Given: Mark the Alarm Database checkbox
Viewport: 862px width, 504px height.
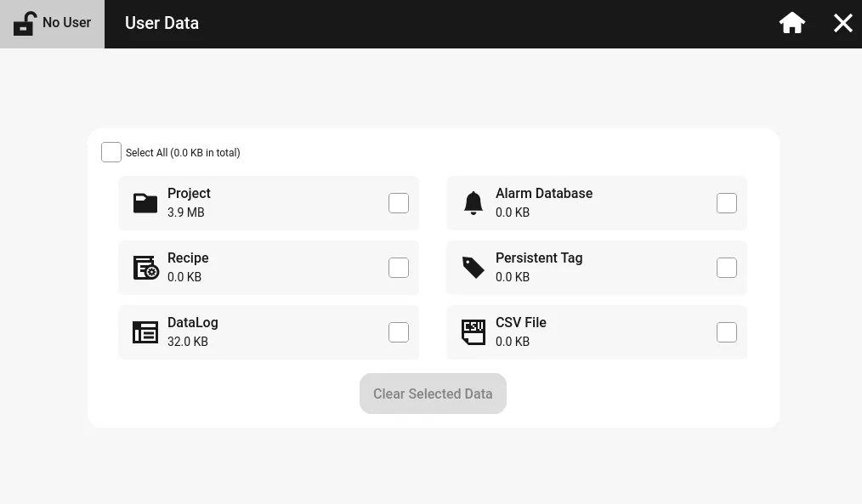Looking at the screenshot, I should click(x=727, y=203).
